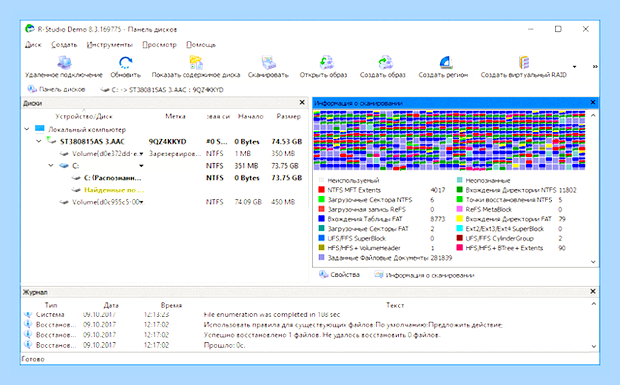Click the Текст log column header
The image size is (620, 385).
[395, 305]
